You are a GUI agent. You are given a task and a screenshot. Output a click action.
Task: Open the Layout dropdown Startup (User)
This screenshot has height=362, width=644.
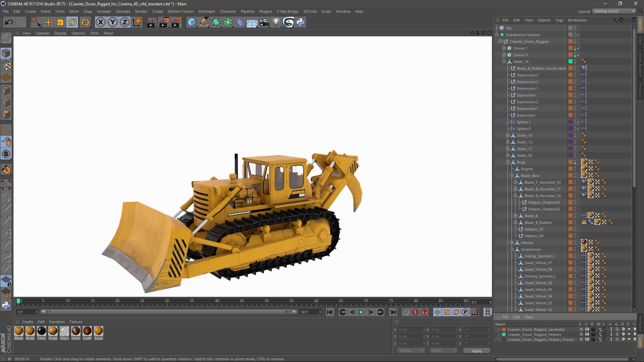614,11
